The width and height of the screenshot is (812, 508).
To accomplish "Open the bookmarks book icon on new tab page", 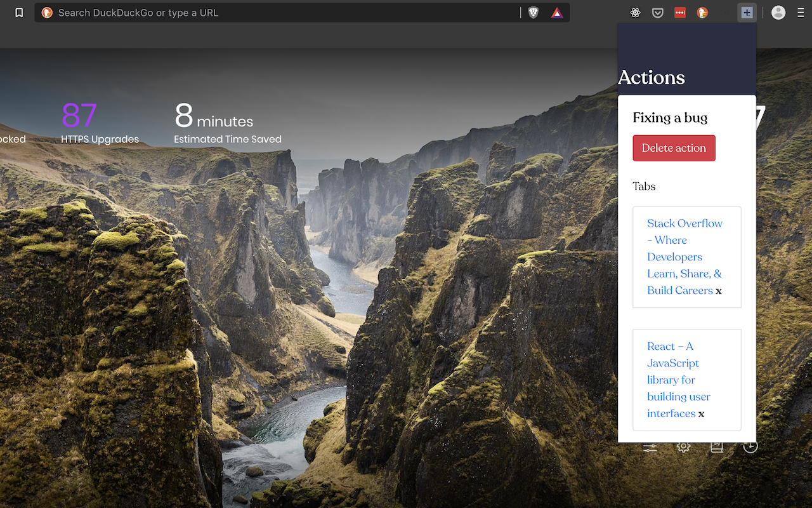I will [717, 447].
